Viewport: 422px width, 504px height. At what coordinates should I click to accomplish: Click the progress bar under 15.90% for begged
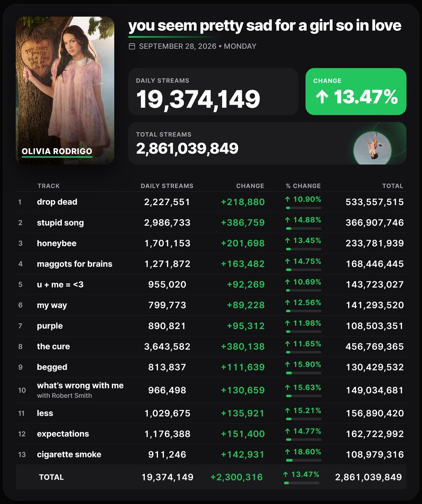coord(303,373)
